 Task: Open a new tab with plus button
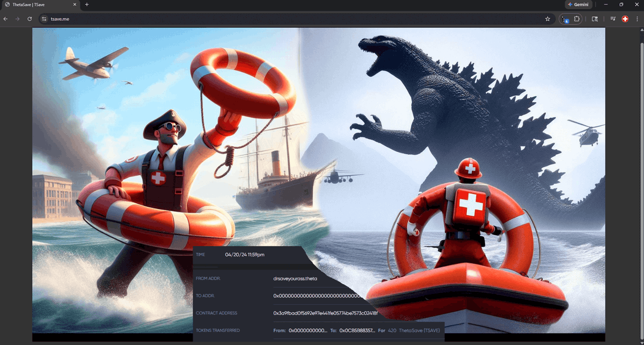[87, 4]
